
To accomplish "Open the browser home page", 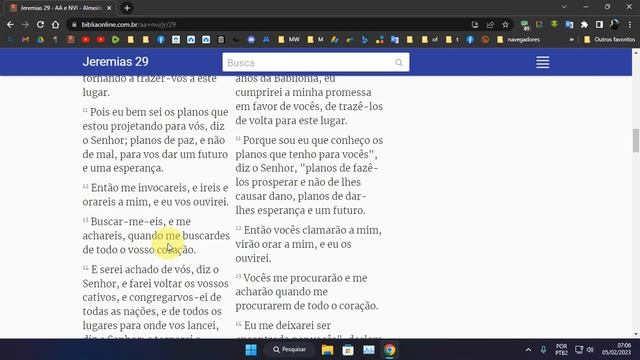I will pyautogui.click(x=56, y=24).
